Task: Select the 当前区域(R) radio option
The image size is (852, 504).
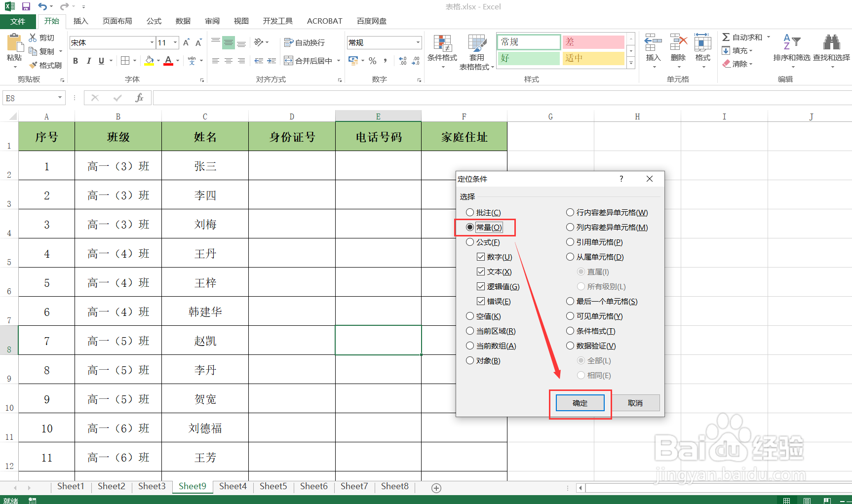Action: pyautogui.click(x=470, y=331)
